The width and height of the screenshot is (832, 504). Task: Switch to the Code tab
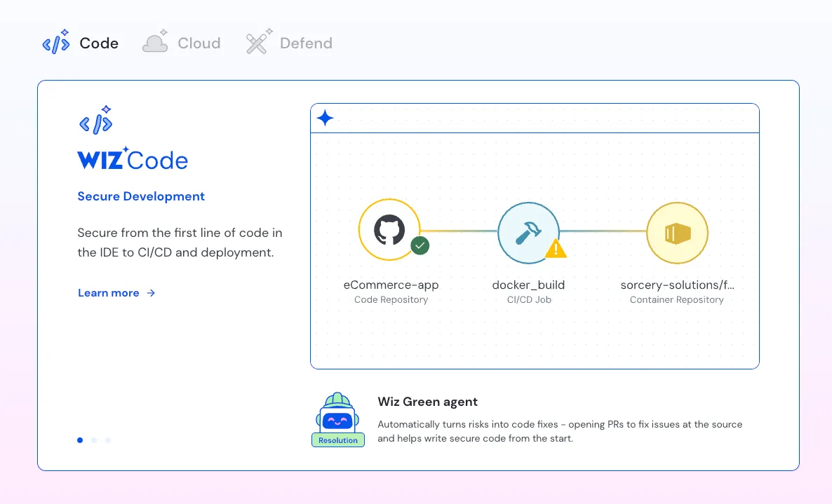click(81, 43)
